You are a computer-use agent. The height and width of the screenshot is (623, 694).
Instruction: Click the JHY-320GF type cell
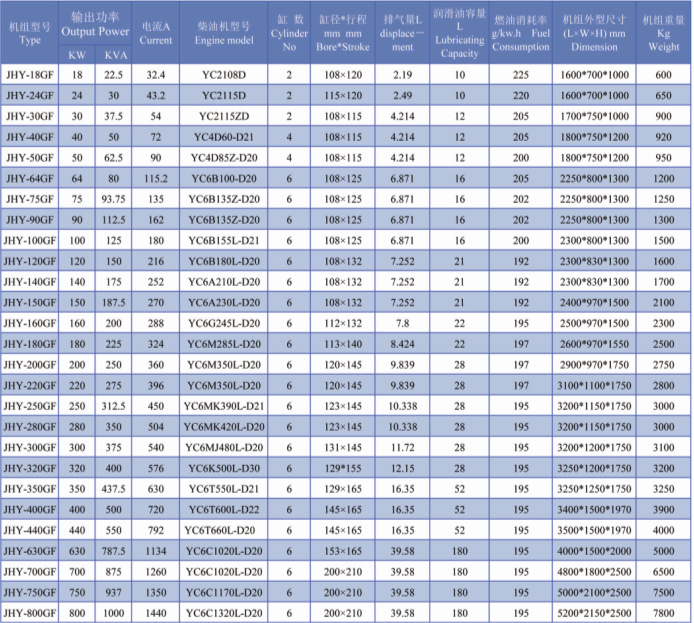point(30,468)
